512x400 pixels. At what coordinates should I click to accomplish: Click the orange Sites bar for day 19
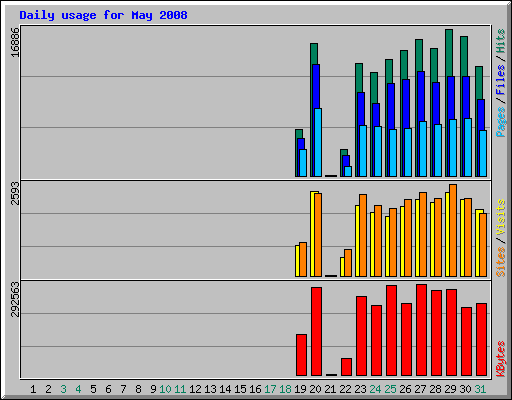(303, 259)
